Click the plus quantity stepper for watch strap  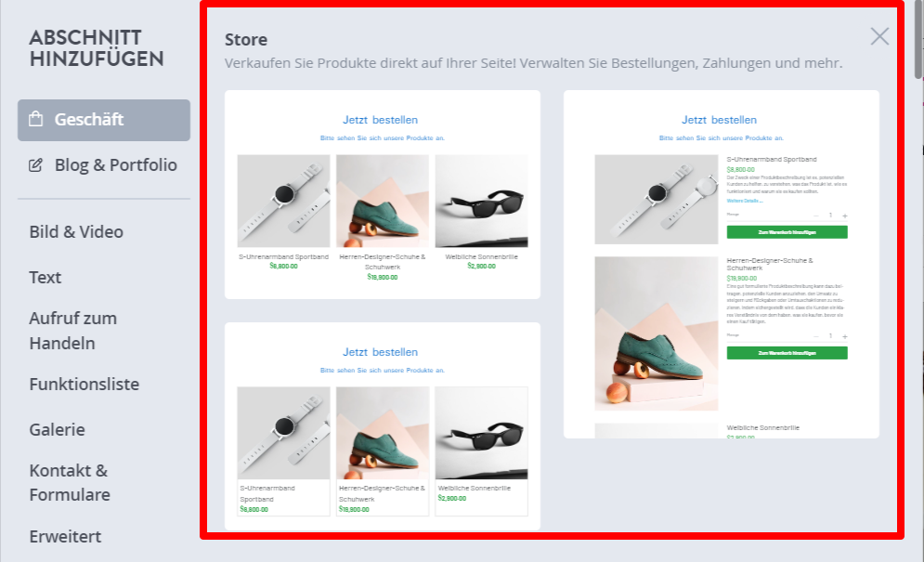[844, 216]
